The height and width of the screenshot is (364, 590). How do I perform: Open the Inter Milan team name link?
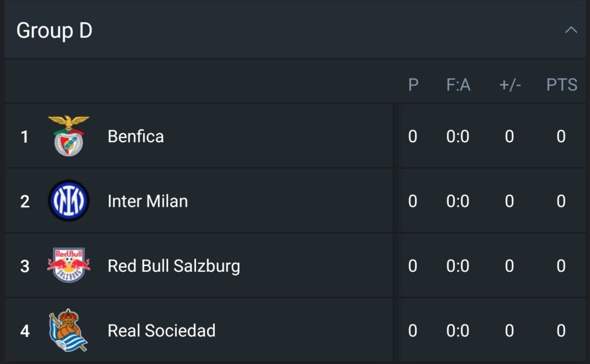click(147, 201)
